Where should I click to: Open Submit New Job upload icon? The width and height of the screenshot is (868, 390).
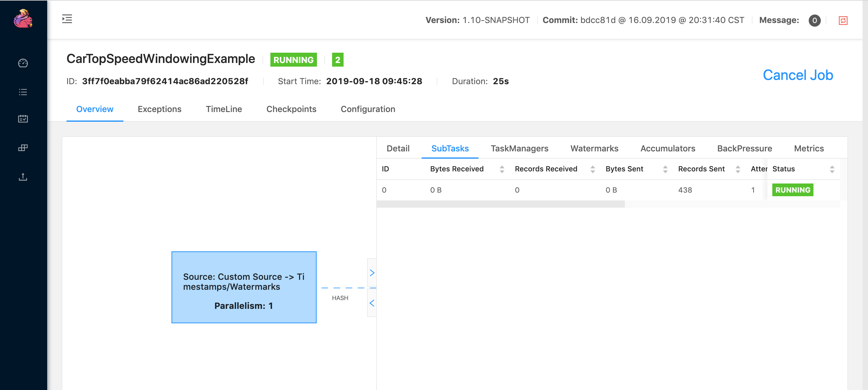tap(23, 177)
